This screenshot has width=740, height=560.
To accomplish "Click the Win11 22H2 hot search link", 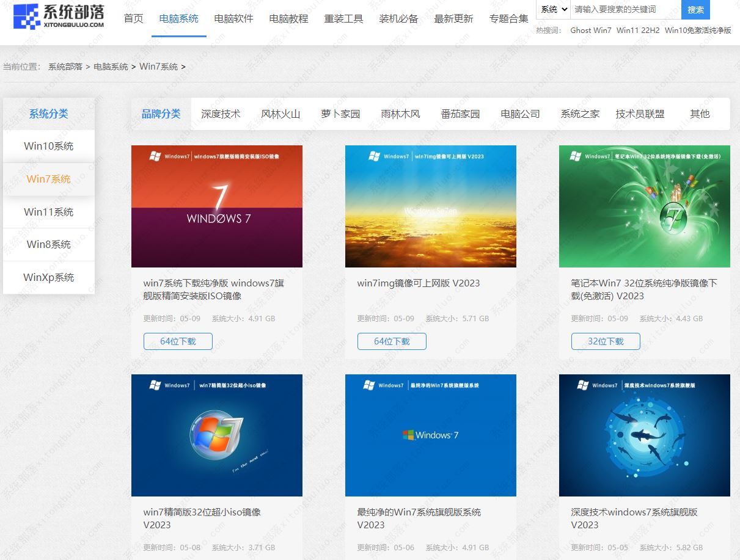I will [x=638, y=30].
